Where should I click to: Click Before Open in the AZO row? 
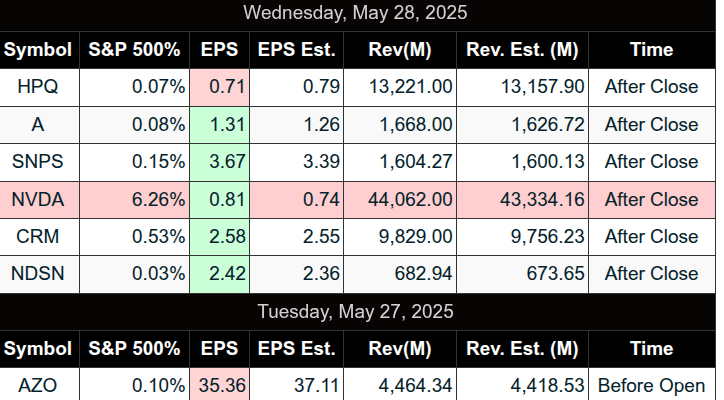652,384
